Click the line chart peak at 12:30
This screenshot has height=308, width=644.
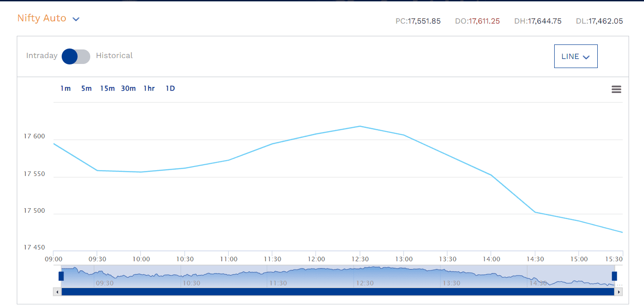coord(360,126)
